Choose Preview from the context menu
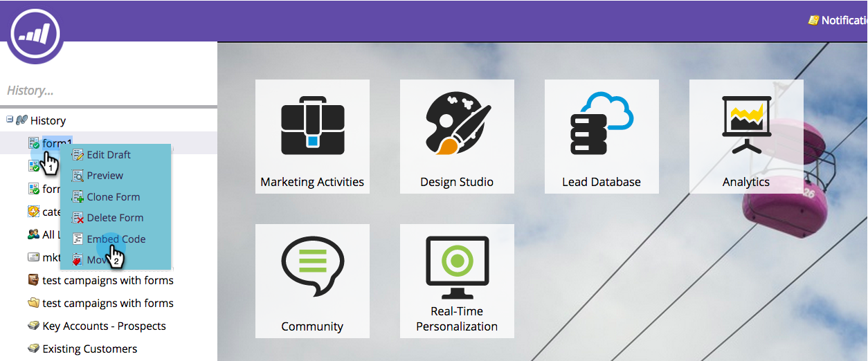 click(x=105, y=176)
